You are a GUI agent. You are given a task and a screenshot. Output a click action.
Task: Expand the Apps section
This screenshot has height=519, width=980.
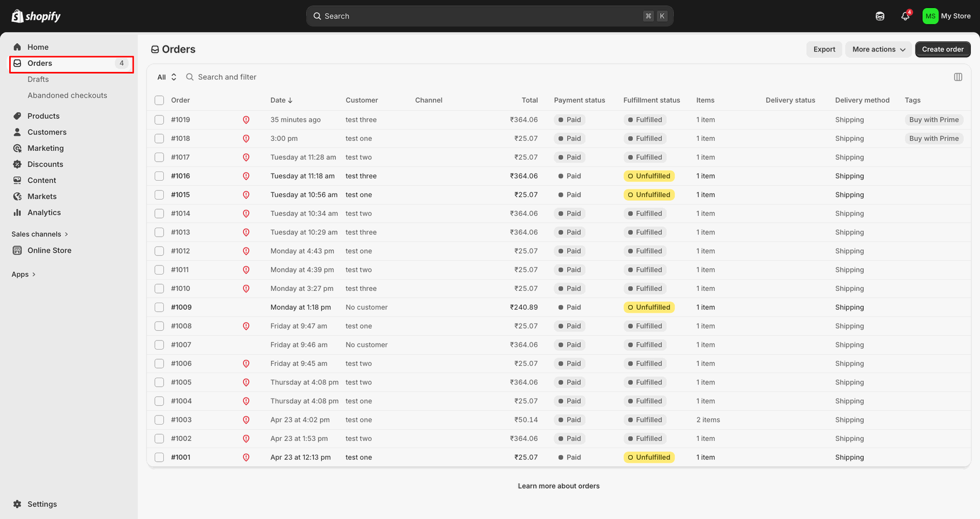pos(23,275)
